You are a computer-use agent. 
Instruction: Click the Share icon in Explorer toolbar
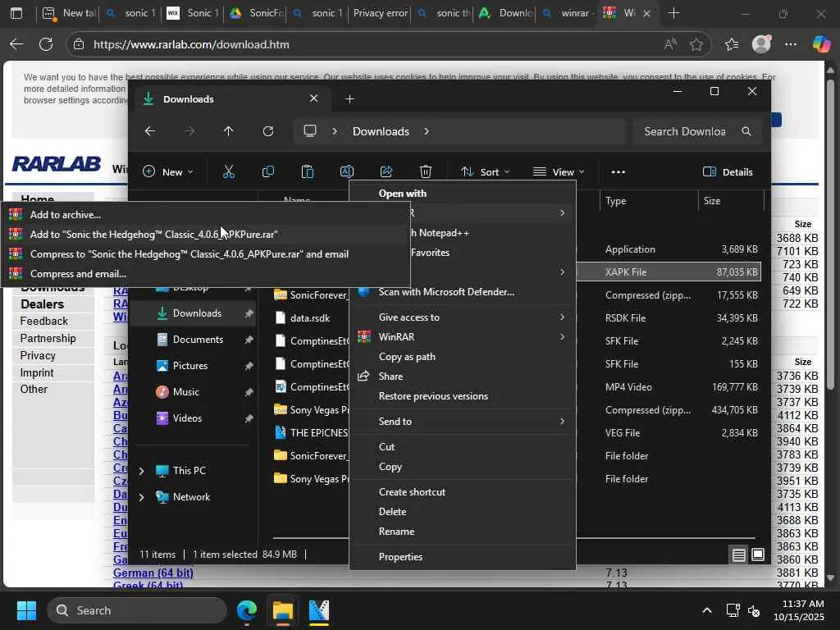[386, 171]
